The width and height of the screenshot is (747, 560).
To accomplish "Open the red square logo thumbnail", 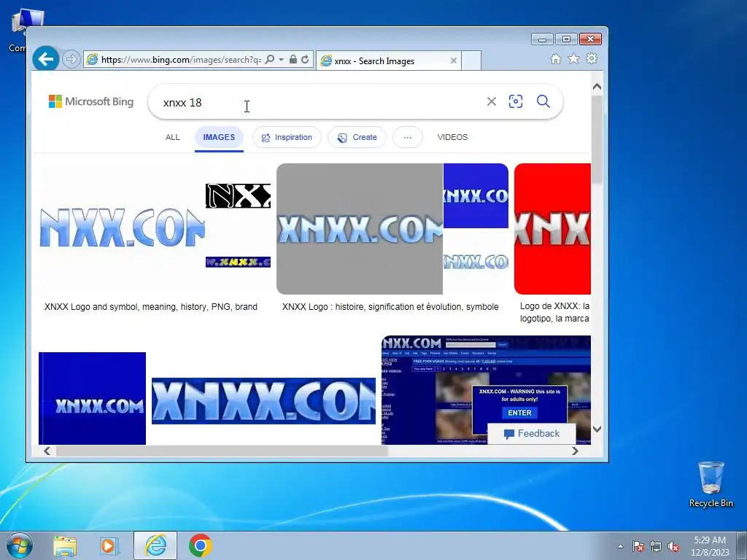I will click(x=553, y=228).
